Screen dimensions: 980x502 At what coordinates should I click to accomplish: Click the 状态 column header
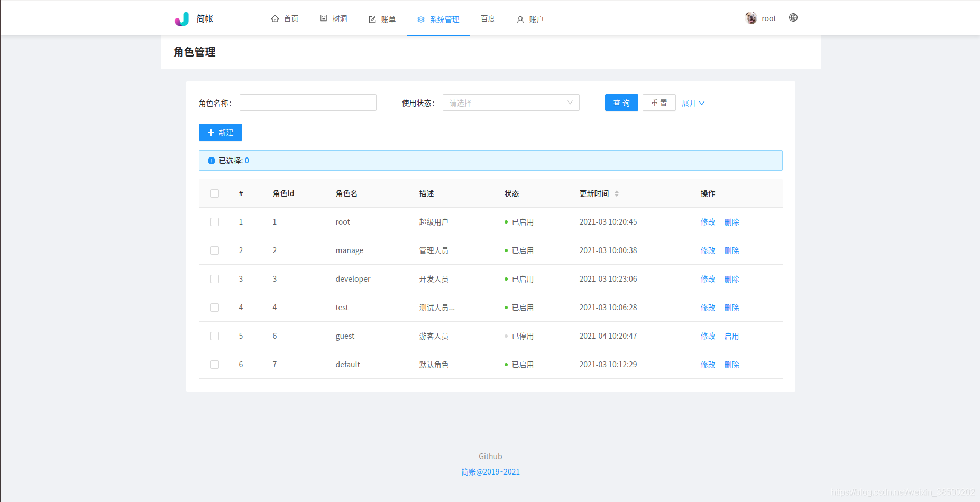511,193
